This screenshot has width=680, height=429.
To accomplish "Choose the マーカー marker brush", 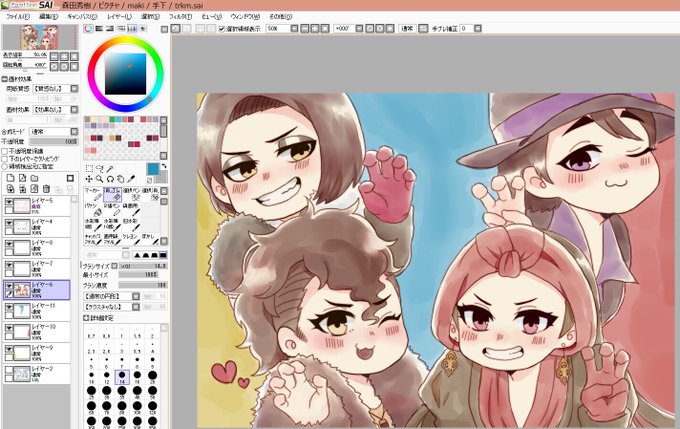I will tap(93, 194).
